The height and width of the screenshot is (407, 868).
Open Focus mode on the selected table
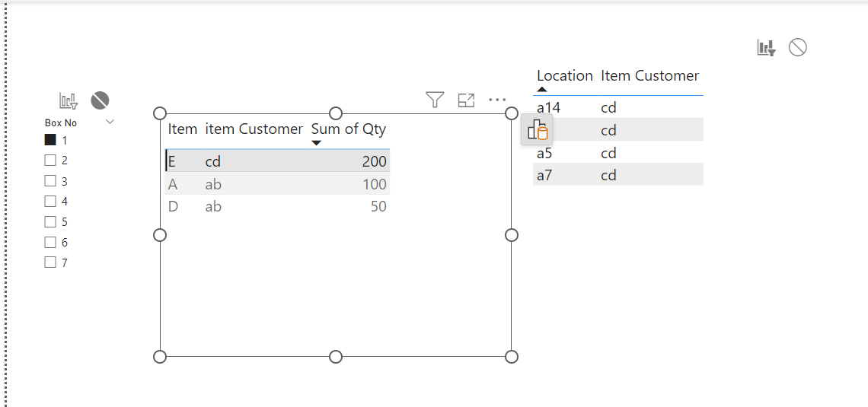[467, 100]
